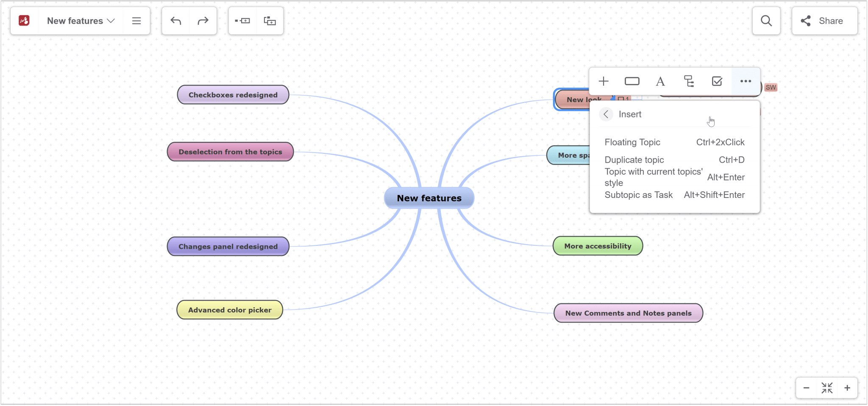The height and width of the screenshot is (406, 868).
Task: Convert topic to task via checkbox icon
Action: point(716,81)
